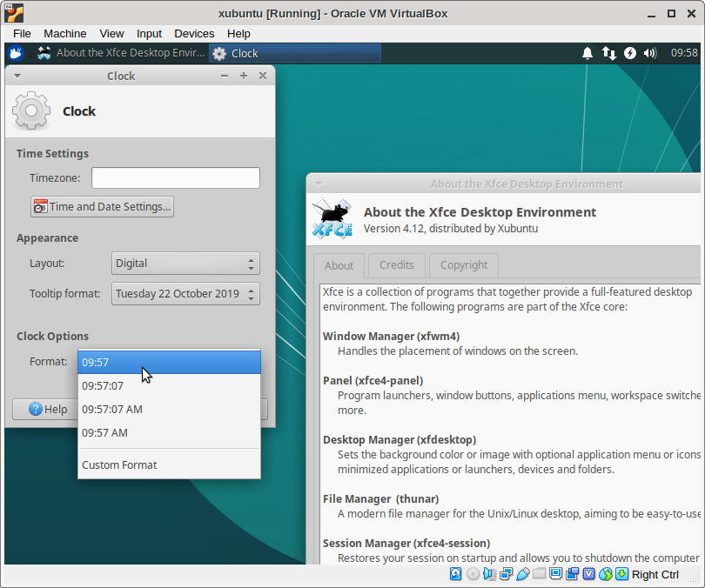
Task: Click the VirtualBox optical disk status icon
Action: [x=473, y=574]
